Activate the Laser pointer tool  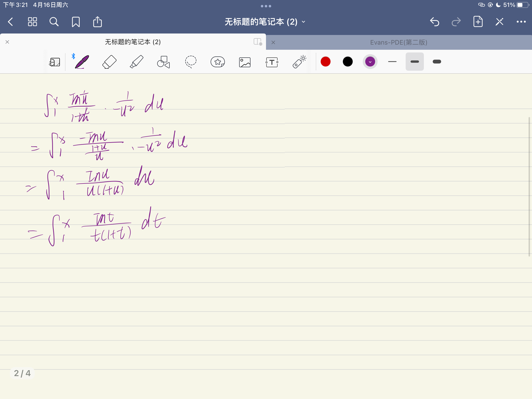pos(299,62)
